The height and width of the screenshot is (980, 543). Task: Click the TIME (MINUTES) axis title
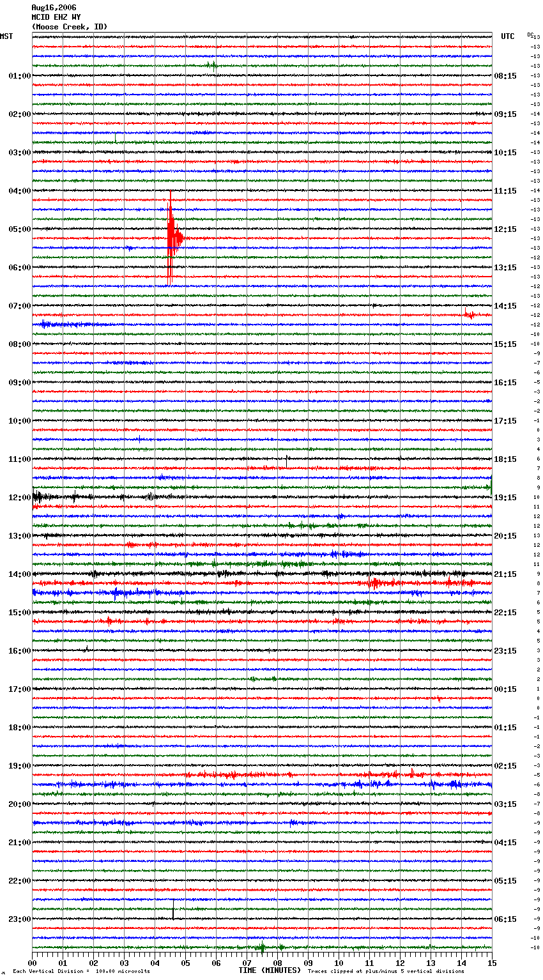tap(270, 970)
